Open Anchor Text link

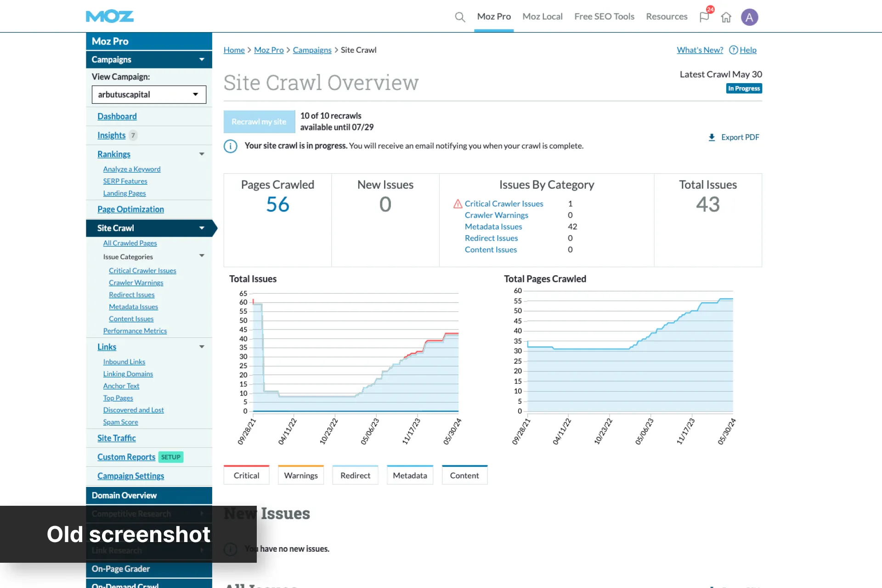pyautogui.click(x=121, y=386)
